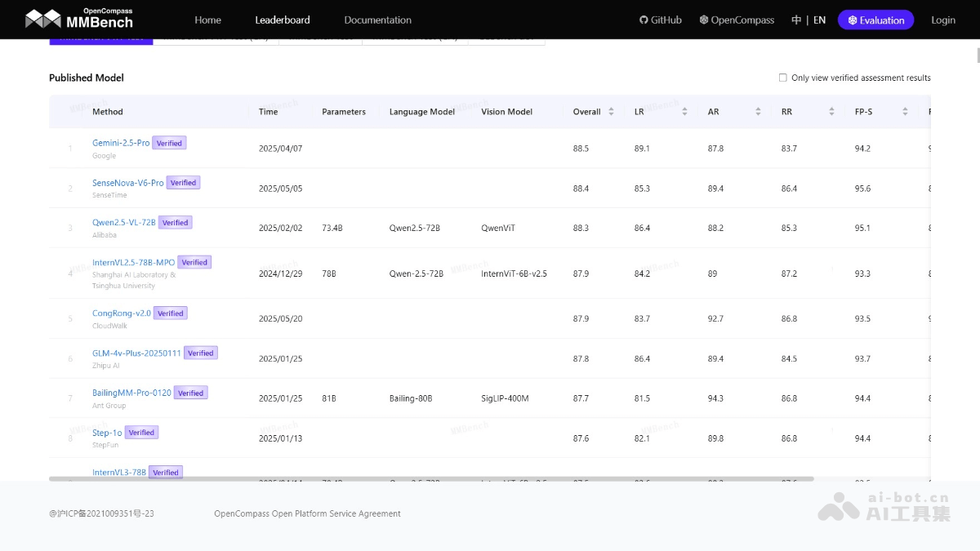Viewport: 980px width, 551px height.
Task: Select the Leaderboard nav item
Action: (283, 20)
